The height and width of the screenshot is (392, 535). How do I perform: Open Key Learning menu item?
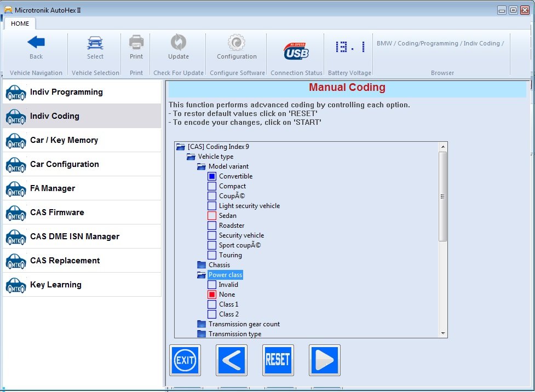[x=82, y=285]
